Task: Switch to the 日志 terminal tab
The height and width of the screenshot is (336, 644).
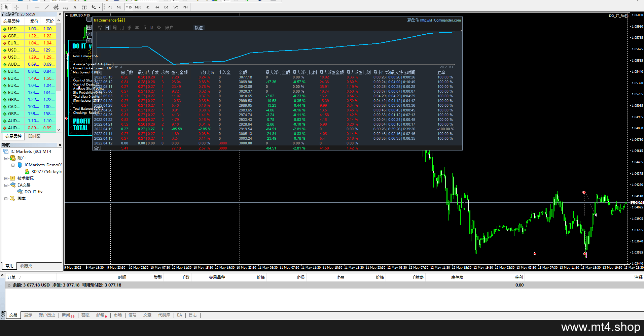Action: click(x=193, y=315)
